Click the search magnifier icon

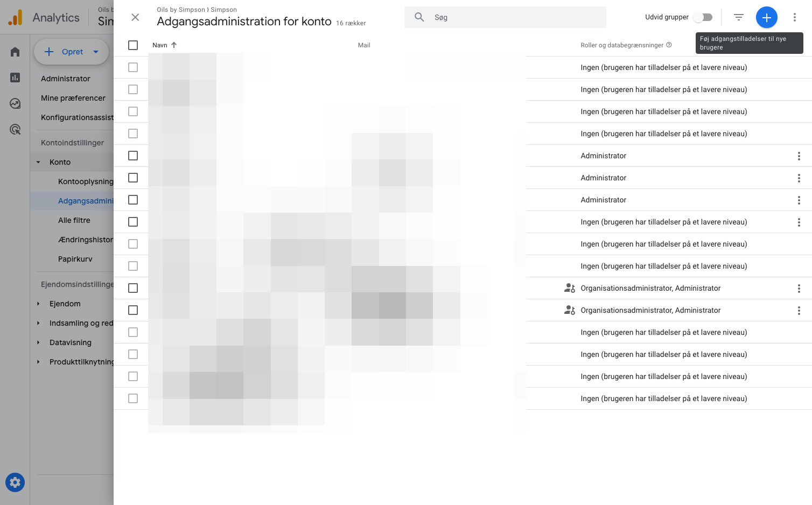tap(419, 17)
